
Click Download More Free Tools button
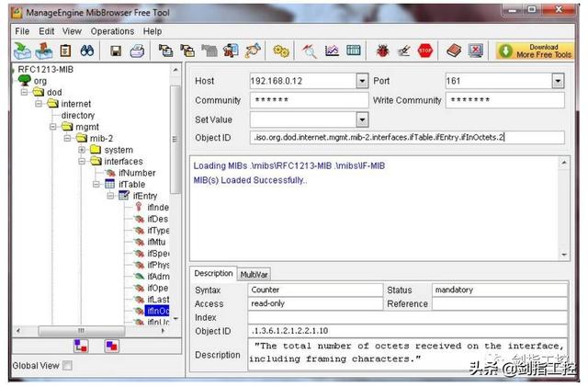tap(535, 51)
